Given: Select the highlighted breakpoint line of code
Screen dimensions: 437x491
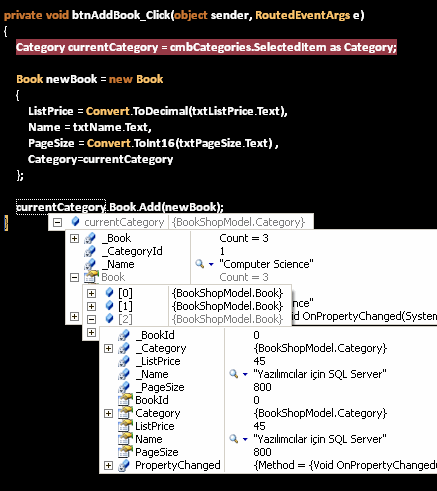Looking at the screenshot, I should (206, 47).
